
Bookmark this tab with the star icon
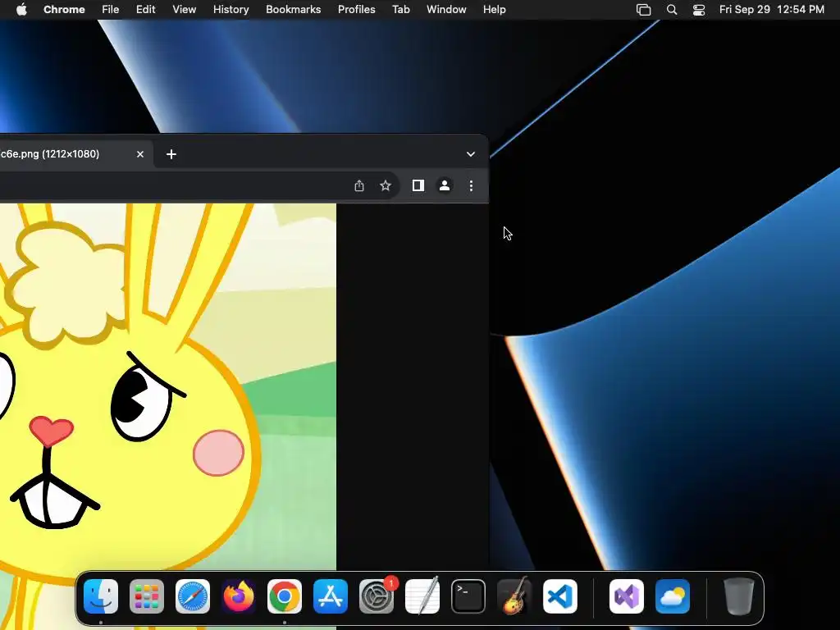tap(386, 186)
